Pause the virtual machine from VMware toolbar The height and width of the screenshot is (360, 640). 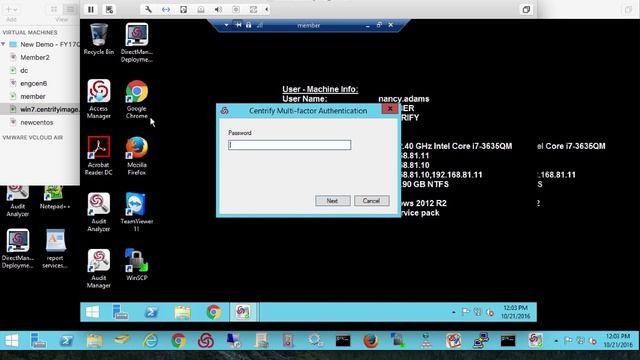[91, 9]
